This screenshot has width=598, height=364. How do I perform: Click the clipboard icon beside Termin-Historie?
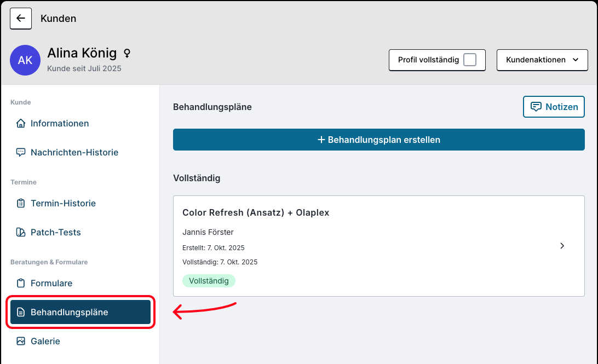point(21,204)
